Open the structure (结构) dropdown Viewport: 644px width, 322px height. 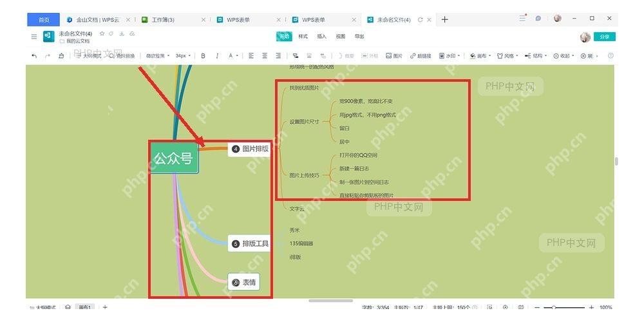(x=536, y=56)
